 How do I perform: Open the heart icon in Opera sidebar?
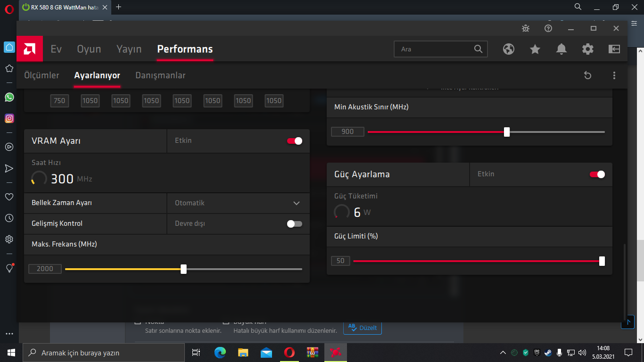(9, 197)
